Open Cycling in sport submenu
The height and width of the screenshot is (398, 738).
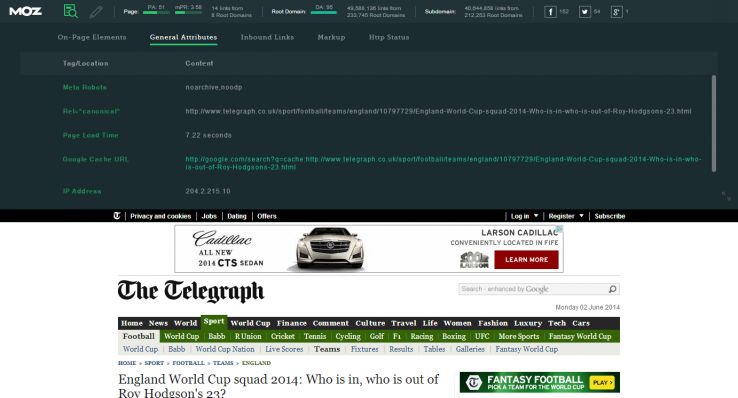(x=348, y=336)
